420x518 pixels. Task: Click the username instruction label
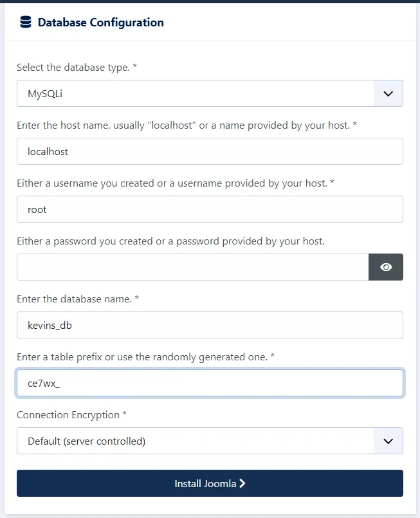click(x=175, y=183)
